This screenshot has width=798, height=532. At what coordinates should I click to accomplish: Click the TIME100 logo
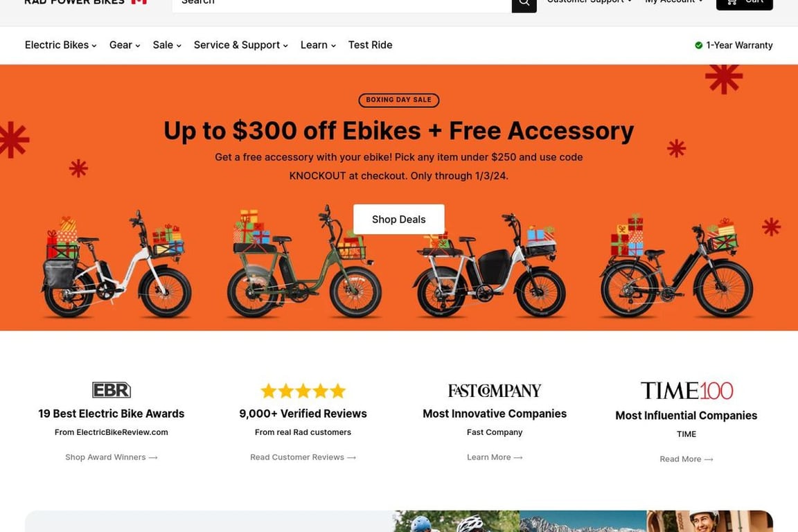686,391
